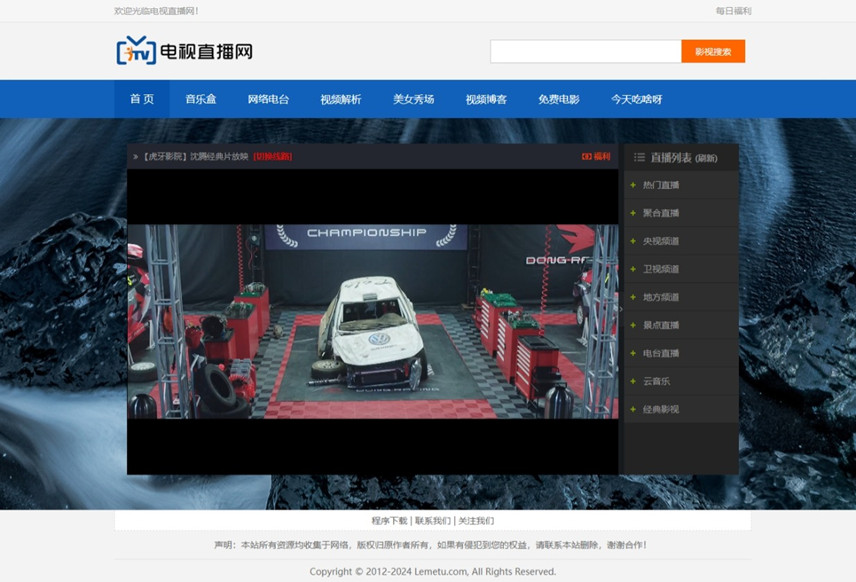Click the 电视直播网 TV logo
Viewport: 856px width, 582px height.
[185, 51]
